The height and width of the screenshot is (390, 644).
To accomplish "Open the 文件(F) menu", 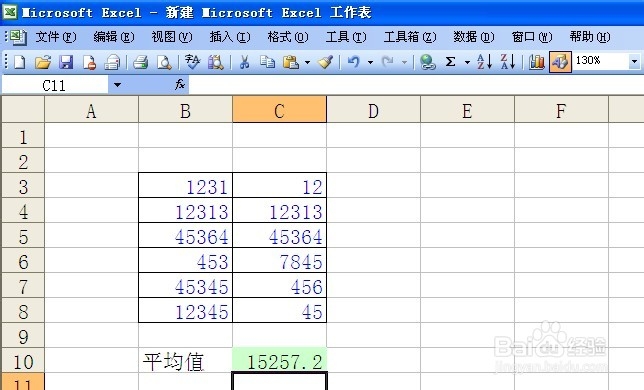I will (56, 37).
